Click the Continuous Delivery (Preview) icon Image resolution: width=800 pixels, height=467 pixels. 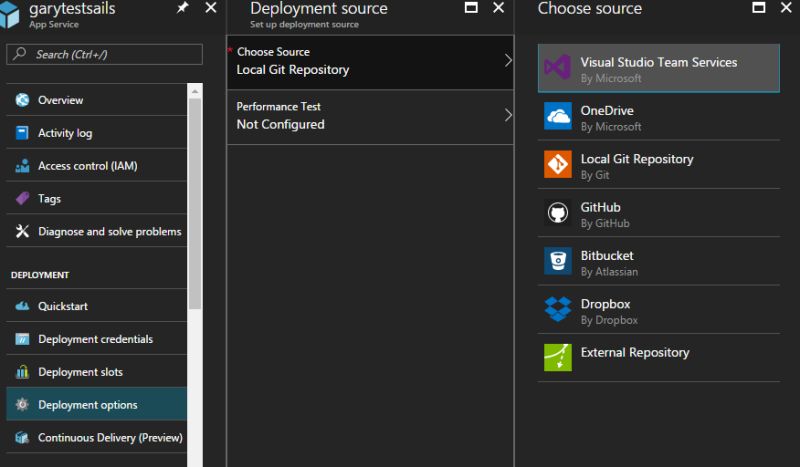click(22, 437)
